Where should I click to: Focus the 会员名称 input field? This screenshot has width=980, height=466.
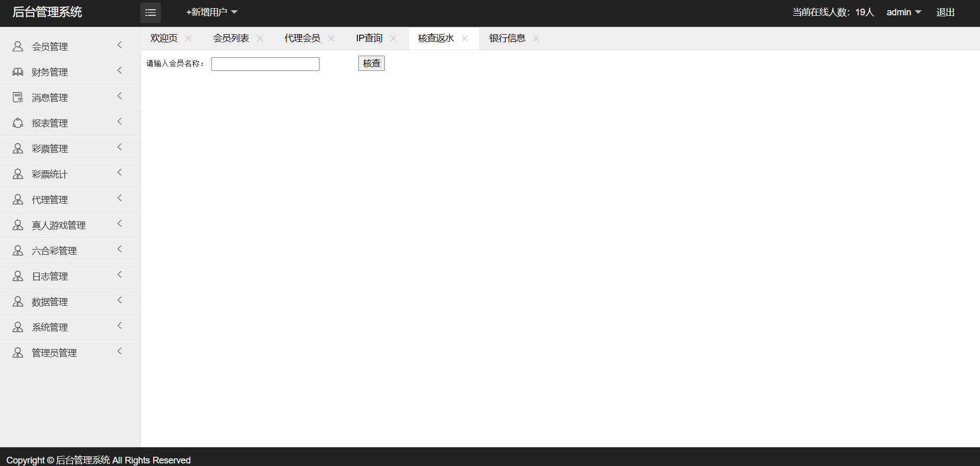point(265,64)
